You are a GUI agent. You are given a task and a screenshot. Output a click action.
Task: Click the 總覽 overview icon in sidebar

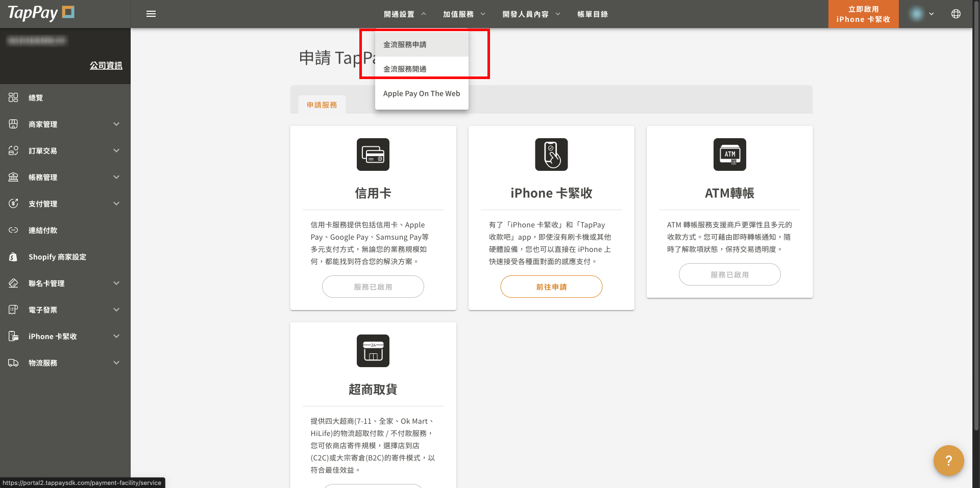coord(13,97)
